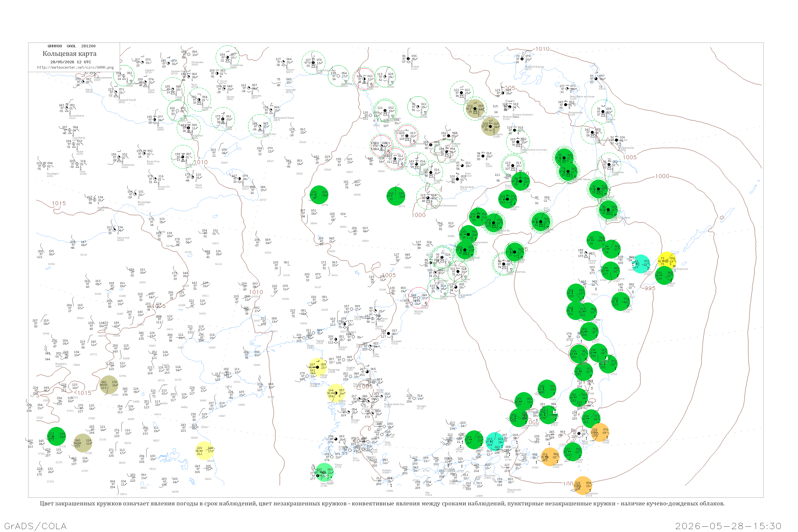Screen dimensions: 798x532
Task: Click the station label "Комсомольск-на-Амуре"
Action: [533, 151]
